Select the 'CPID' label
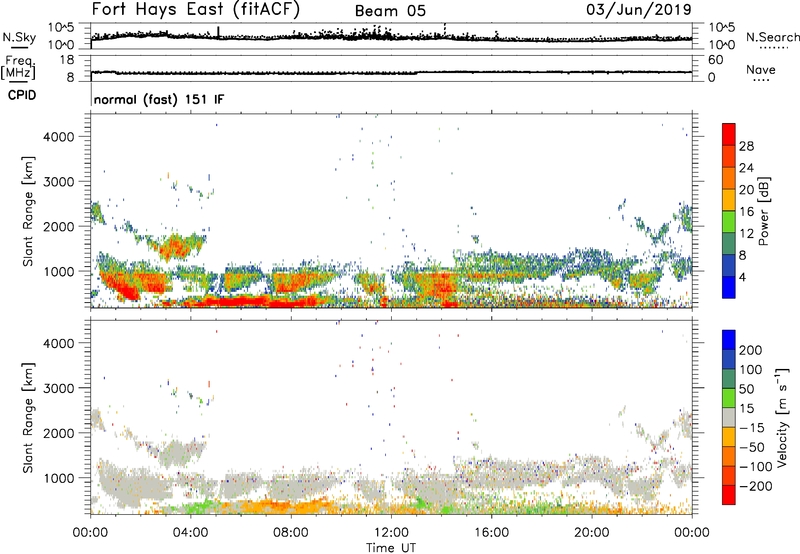Screen dimensions: 800x554 coord(22,95)
